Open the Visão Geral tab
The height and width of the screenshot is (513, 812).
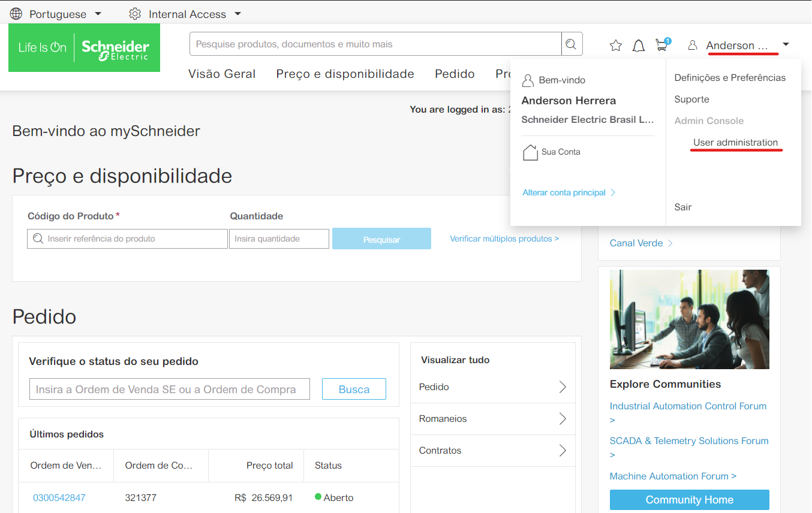[222, 74]
